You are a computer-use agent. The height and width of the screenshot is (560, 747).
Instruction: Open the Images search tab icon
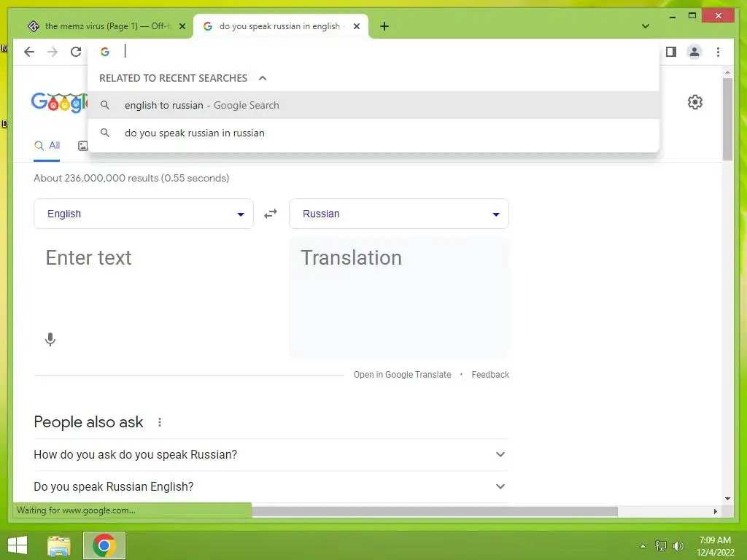(x=83, y=146)
